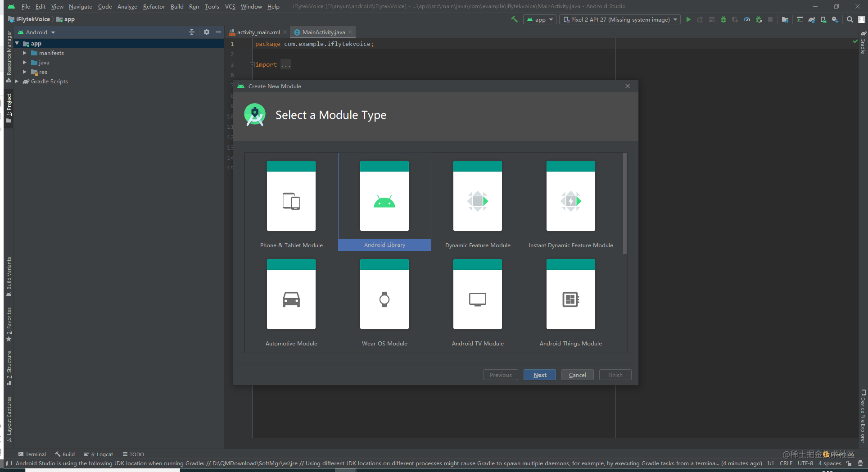This screenshot has height=472, width=868.
Task: Select the Phone & Tablet Module card
Action: pyautogui.click(x=291, y=201)
